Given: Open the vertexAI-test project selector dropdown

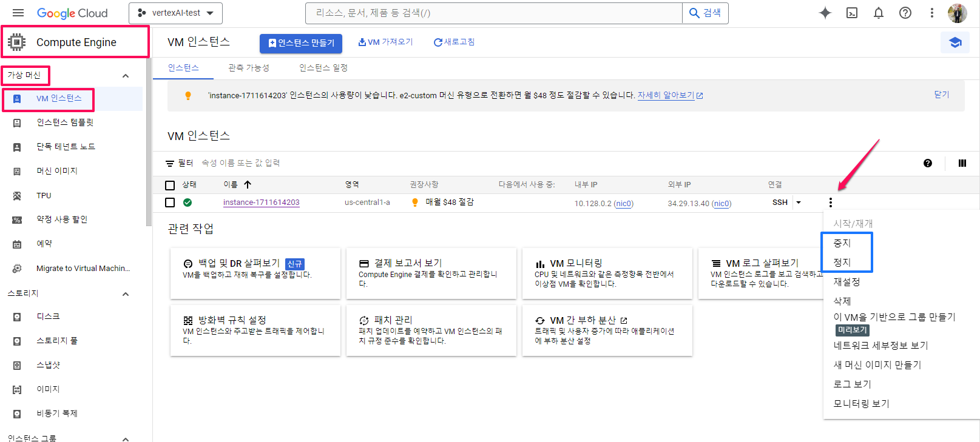Looking at the screenshot, I should click(x=176, y=13).
